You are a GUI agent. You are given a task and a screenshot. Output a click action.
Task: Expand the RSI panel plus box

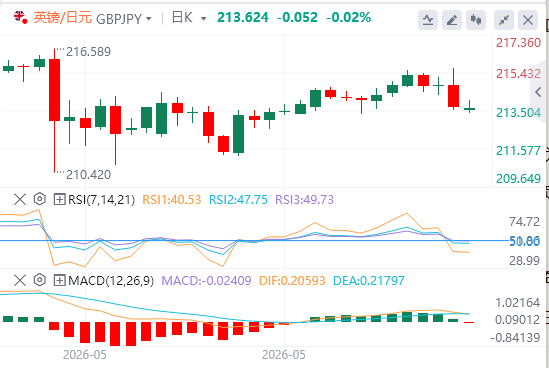click(x=59, y=200)
